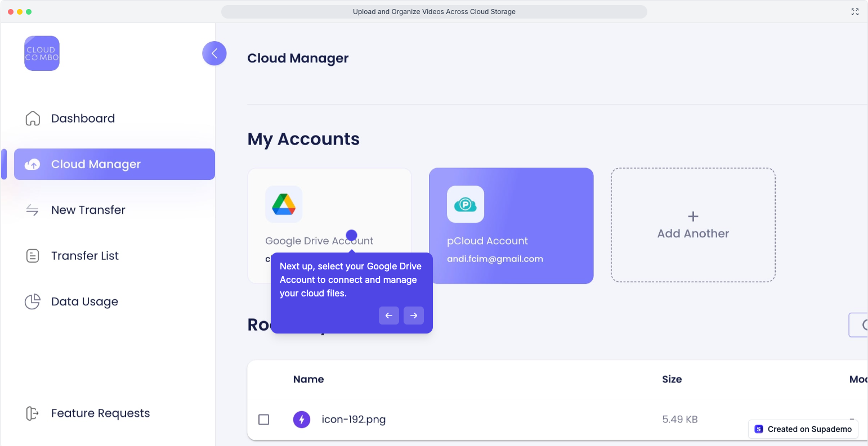Image resolution: width=868 pixels, height=446 pixels.
Task: Click the Add Another account card
Action: coord(693,225)
